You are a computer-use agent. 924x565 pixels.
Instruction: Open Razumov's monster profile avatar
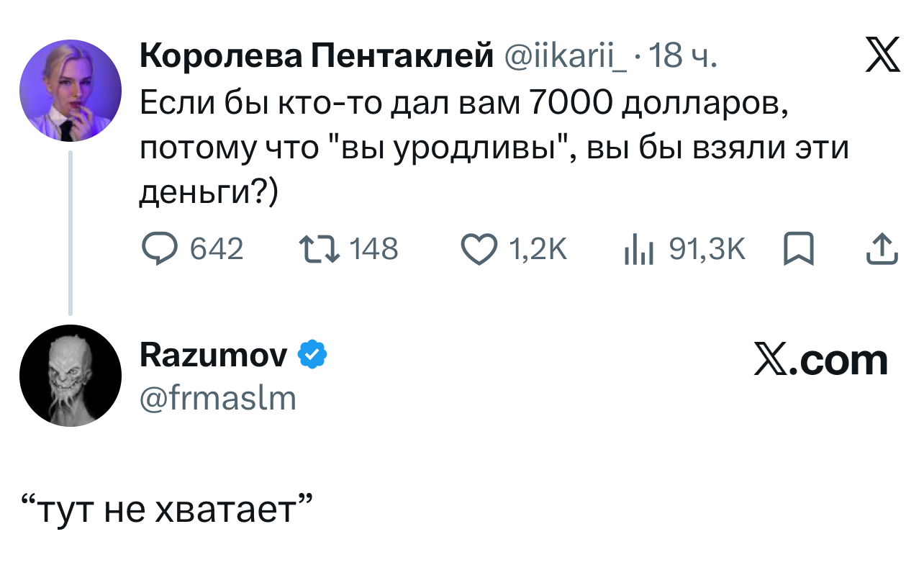point(71,376)
